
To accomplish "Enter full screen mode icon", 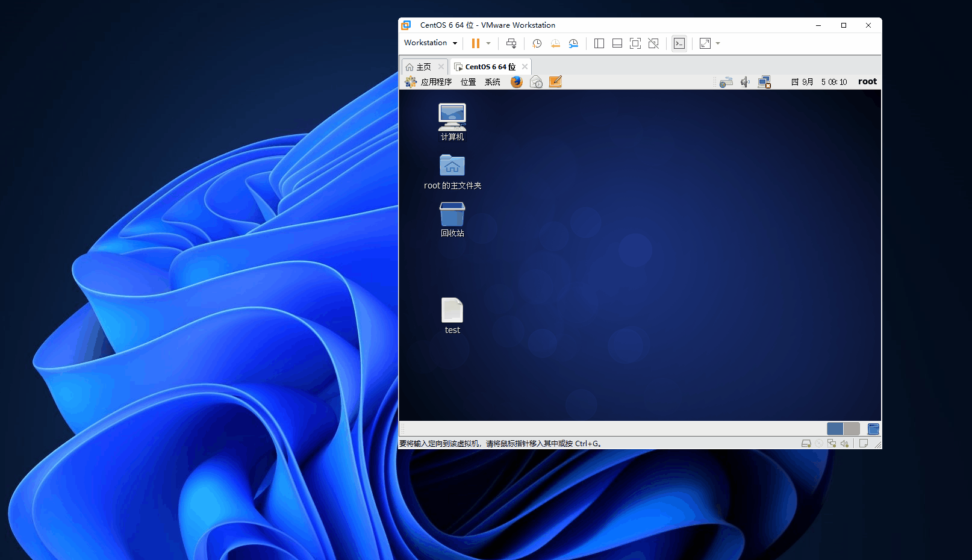I will (635, 43).
